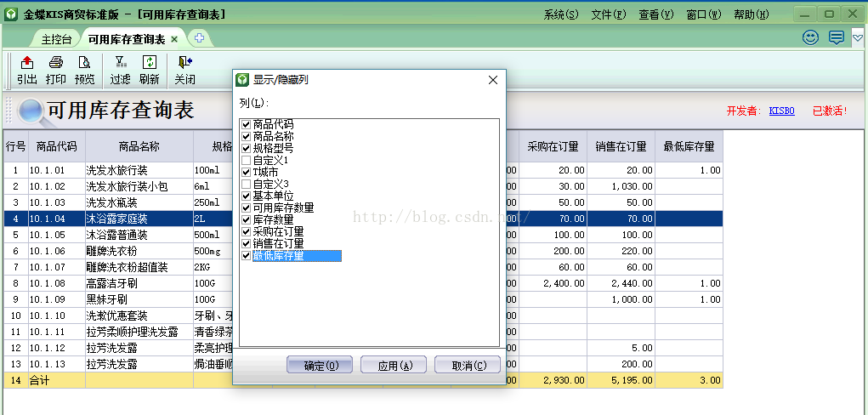This screenshot has height=415, width=868.
Task: Uncheck the 规格型号 column checkbox
Action: click(x=247, y=148)
